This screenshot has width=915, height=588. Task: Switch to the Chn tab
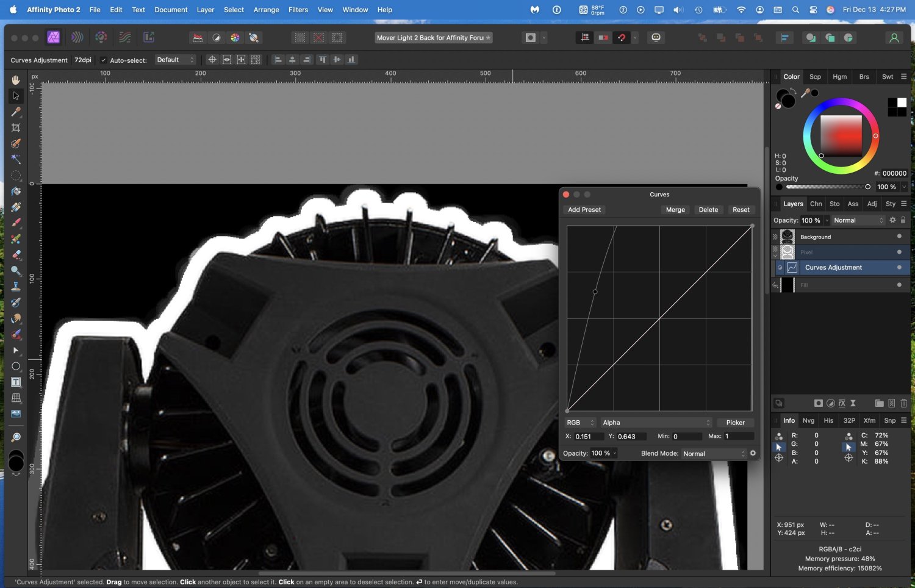click(x=816, y=204)
